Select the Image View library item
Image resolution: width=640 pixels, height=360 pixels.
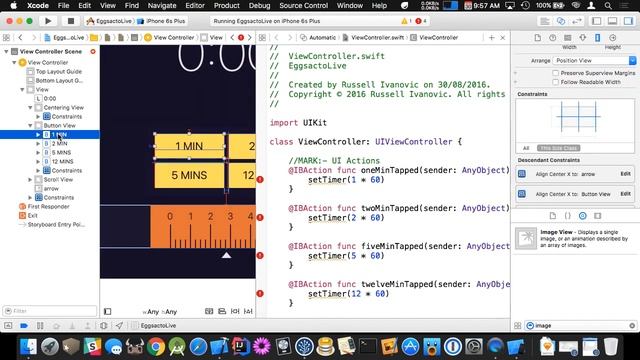(575, 238)
